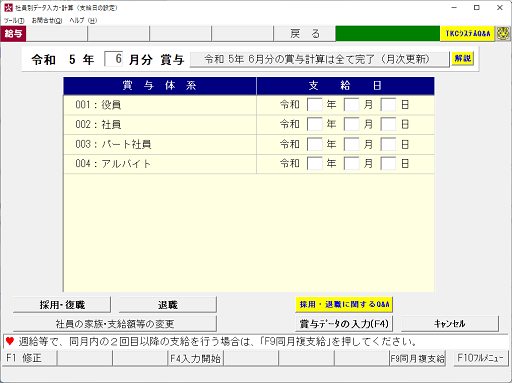Click day field for 004:アルバイト
This screenshot has height=383, width=512.
pos(388,163)
